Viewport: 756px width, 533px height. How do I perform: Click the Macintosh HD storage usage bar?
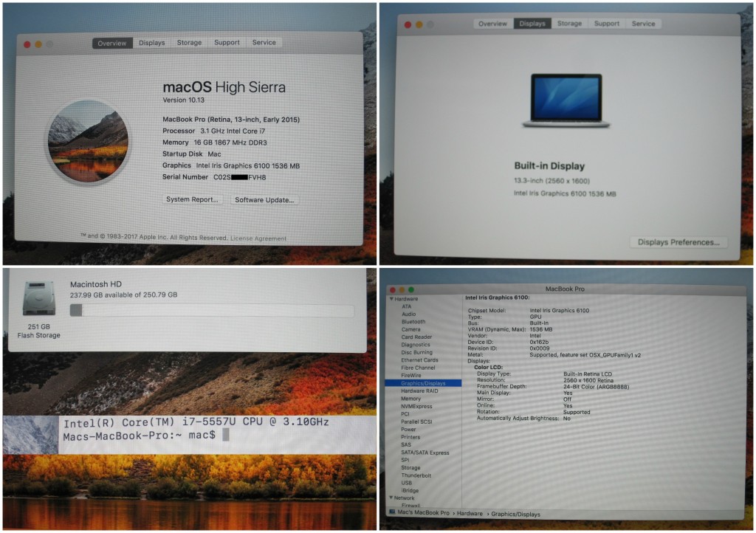click(212, 310)
